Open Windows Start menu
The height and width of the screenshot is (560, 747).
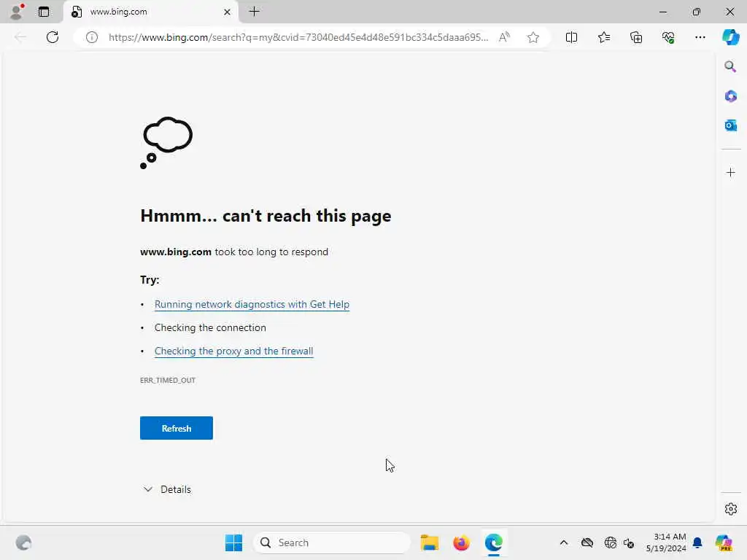[x=233, y=542]
